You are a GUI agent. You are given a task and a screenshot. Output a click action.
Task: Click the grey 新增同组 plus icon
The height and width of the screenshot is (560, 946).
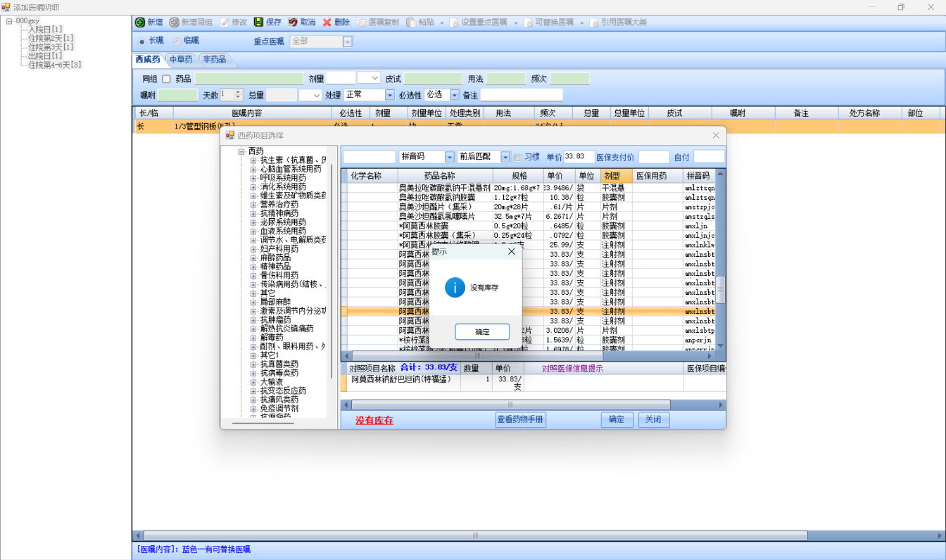coord(175,23)
